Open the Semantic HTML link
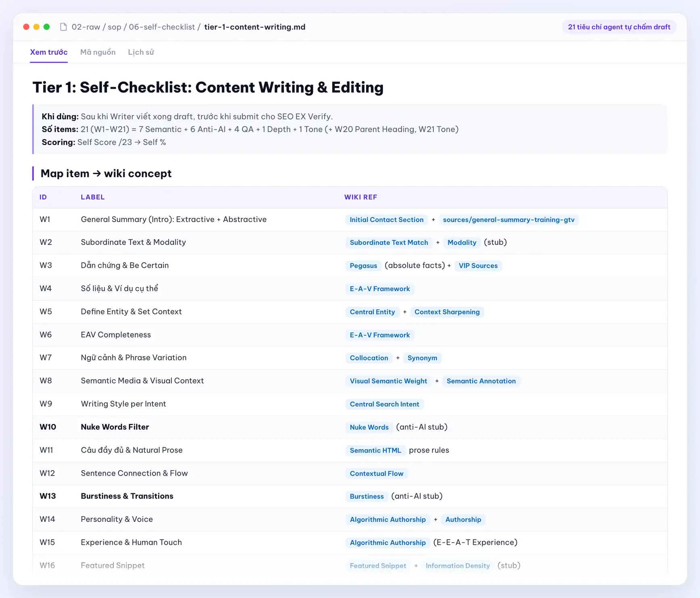 pyautogui.click(x=375, y=451)
